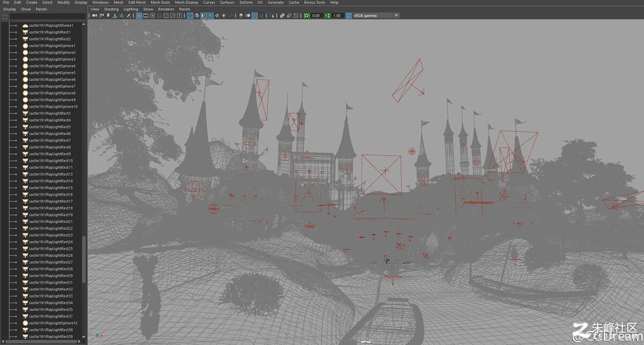Toggle the viewport Grid display button
The width and height of the screenshot is (644, 345).
click(x=139, y=16)
